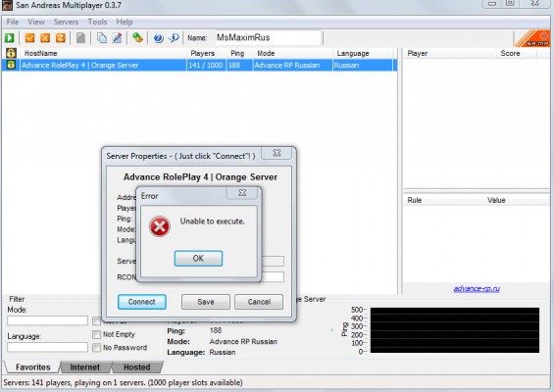
Task: Click the orange X Delete Server icon
Action: (45, 38)
